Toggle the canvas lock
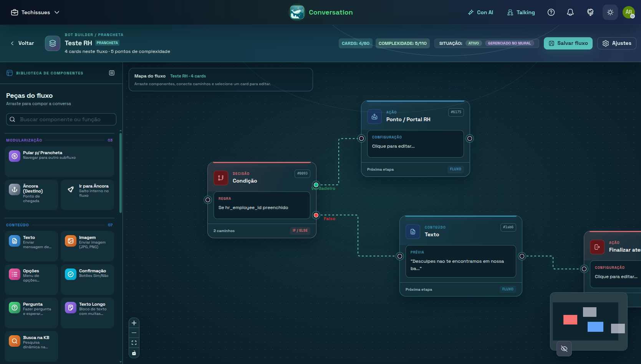 click(134, 353)
